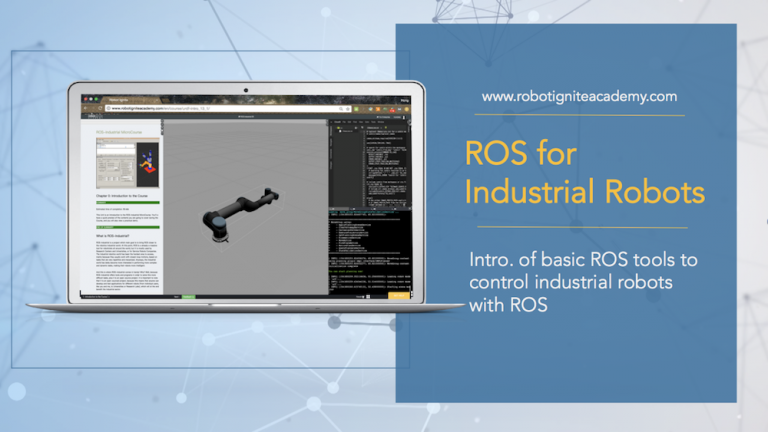The height and width of the screenshot is (432, 768).
Task: Click the browser back arrow
Action: click(85, 108)
